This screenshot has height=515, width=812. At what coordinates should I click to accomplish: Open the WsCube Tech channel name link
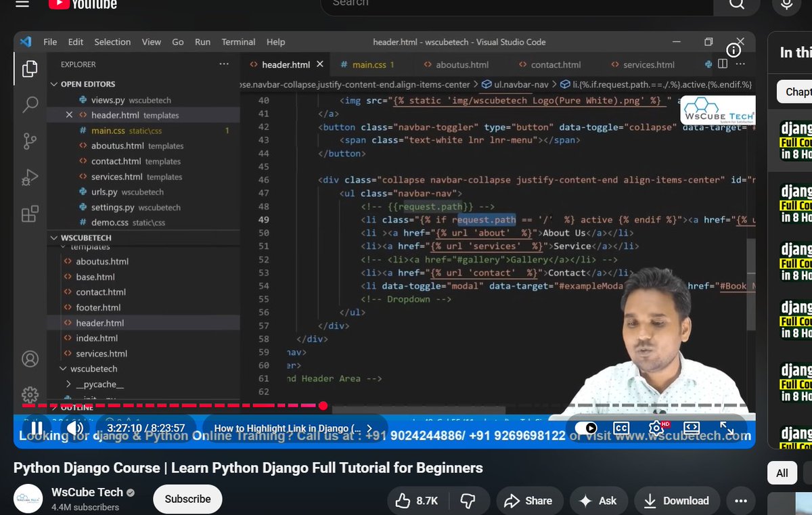(87, 492)
